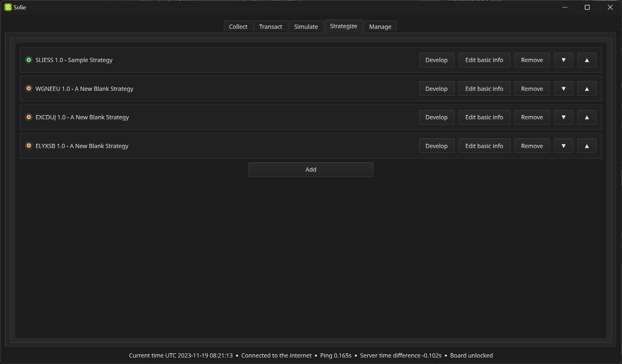Move ELYXSB strategy up with arrow
The height and width of the screenshot is (364, 622).
(x=587, y=146)
